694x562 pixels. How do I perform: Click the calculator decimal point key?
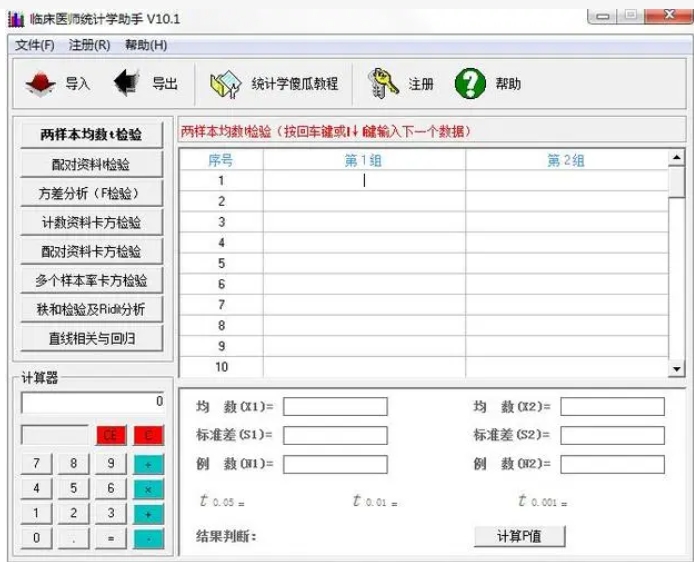click(x=73, y=538)
